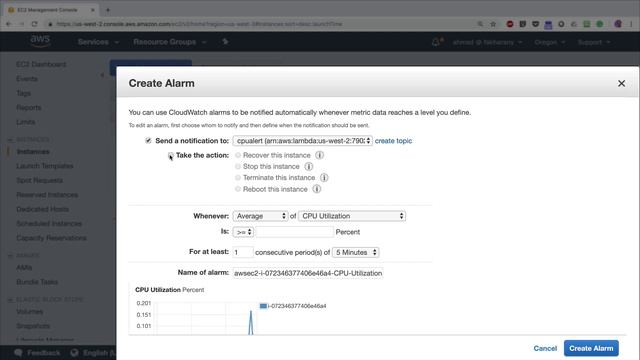Click the pin shortcut icon in navbar
Image resolution: width=640 pixels, height=360 pixels.
[x=225, y=42]
